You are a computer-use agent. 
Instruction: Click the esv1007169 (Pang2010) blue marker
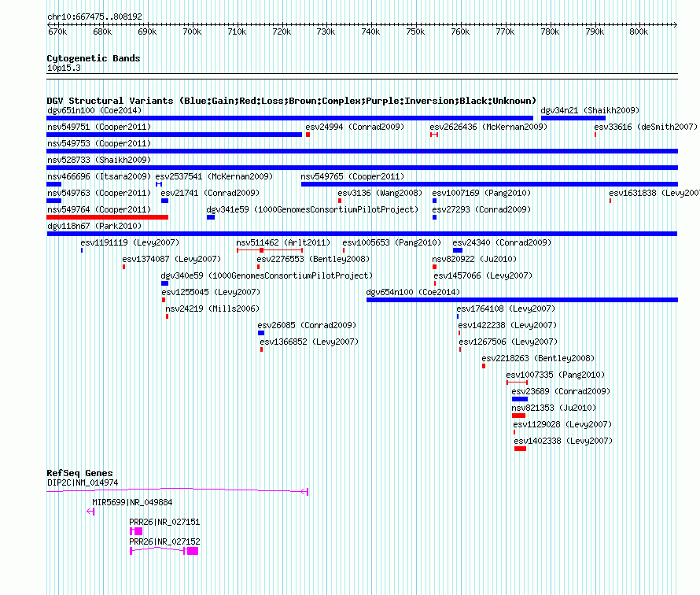pos(434,201)
